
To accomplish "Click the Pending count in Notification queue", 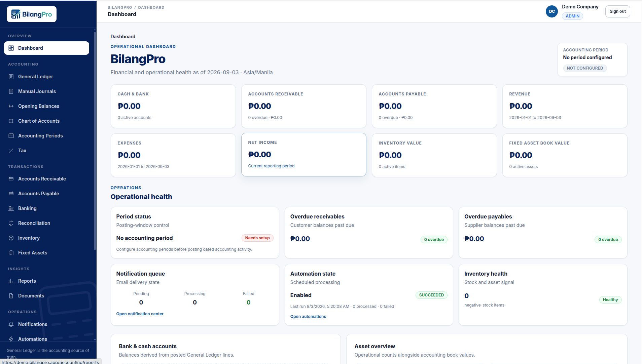I will tap(141, 302).
